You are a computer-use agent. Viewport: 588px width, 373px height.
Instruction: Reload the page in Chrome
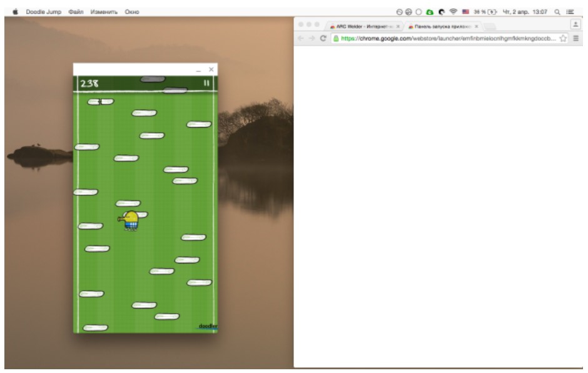click(323, 38)
